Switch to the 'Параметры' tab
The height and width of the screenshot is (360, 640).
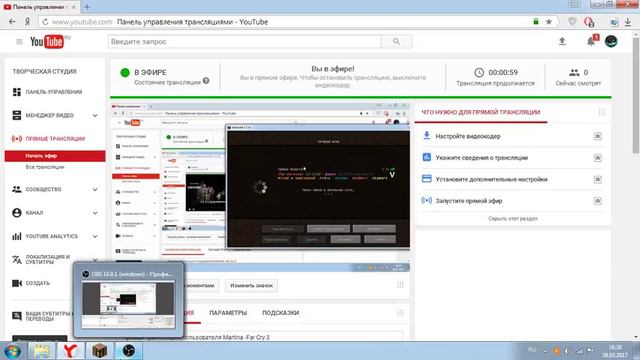tap(228, 313)
